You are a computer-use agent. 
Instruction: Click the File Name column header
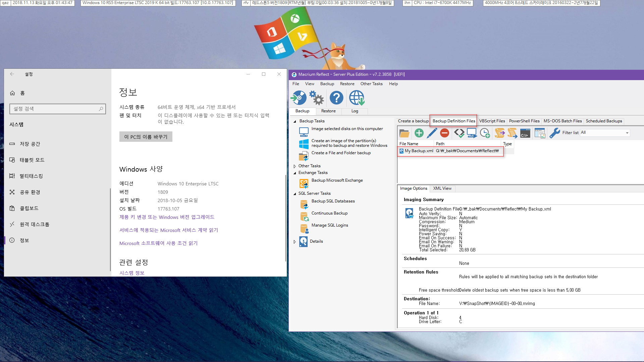pos(416,144)
